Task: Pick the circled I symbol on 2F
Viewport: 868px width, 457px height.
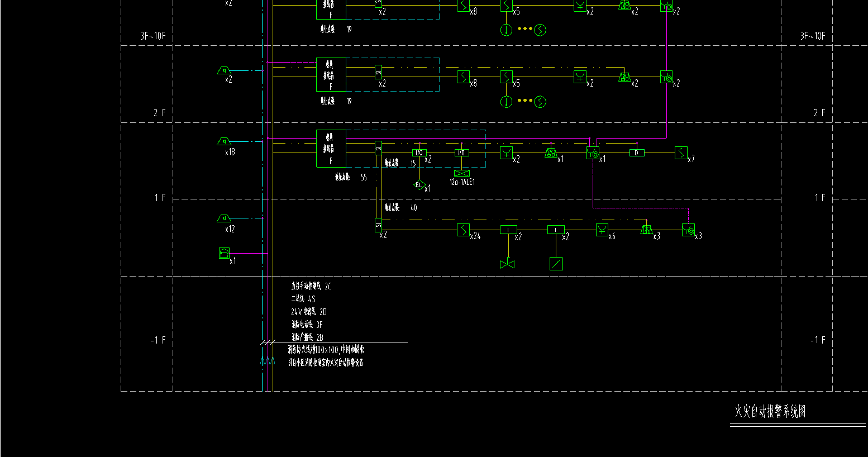Action: click(x=505, y=102)
